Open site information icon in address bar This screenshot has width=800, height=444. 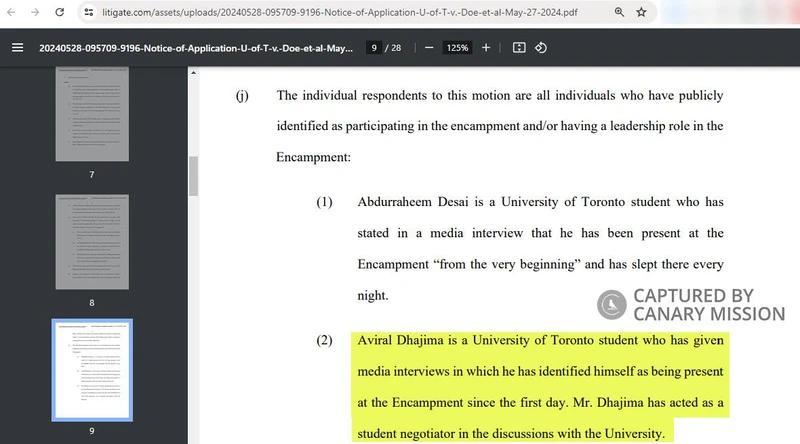click(x=89, y=12)
